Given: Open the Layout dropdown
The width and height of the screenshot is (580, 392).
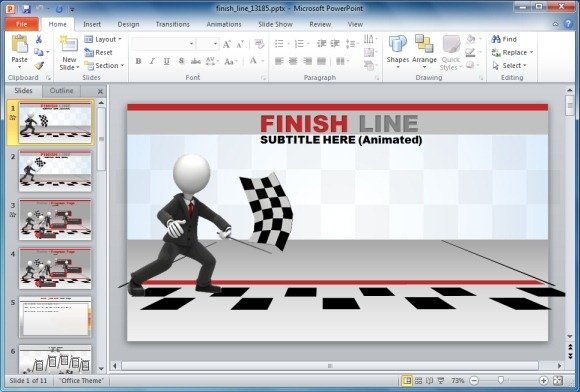Looking at the screenshot, I should coord(103,39).
